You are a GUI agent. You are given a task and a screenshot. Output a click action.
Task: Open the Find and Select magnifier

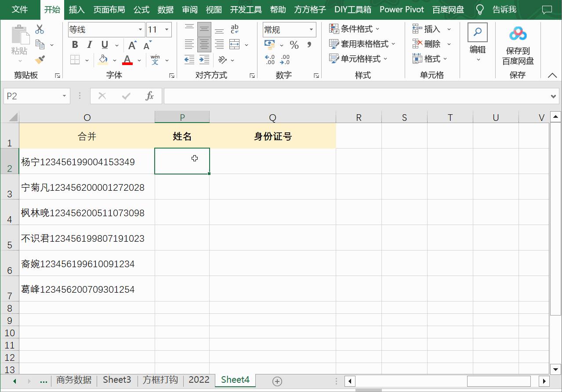(477, 32)
